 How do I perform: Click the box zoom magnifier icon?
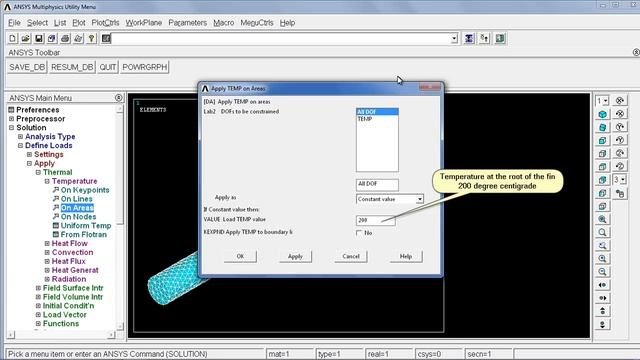pyautogui.click(x=602, y=245)
